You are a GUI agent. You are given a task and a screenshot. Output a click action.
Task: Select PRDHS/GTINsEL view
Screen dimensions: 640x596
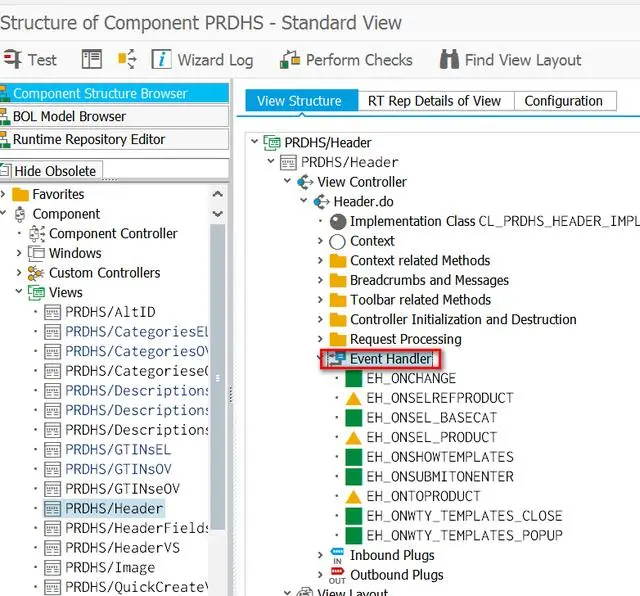[118, 449]
